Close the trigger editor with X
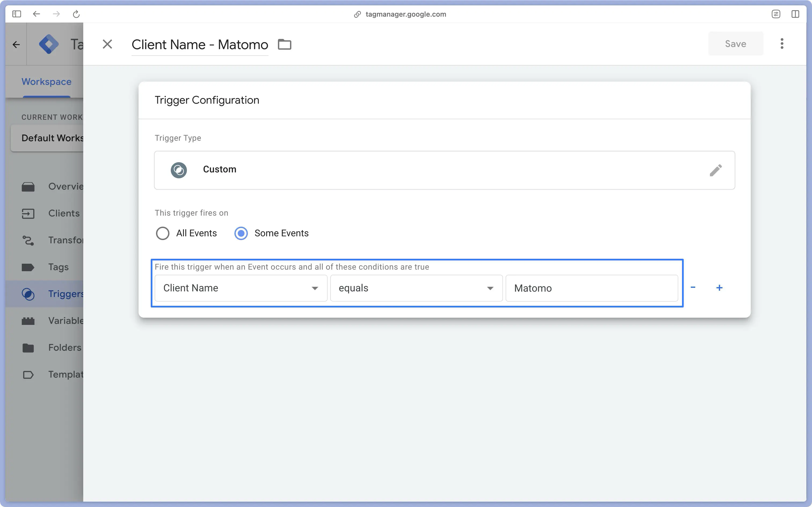 click(107, 44)
